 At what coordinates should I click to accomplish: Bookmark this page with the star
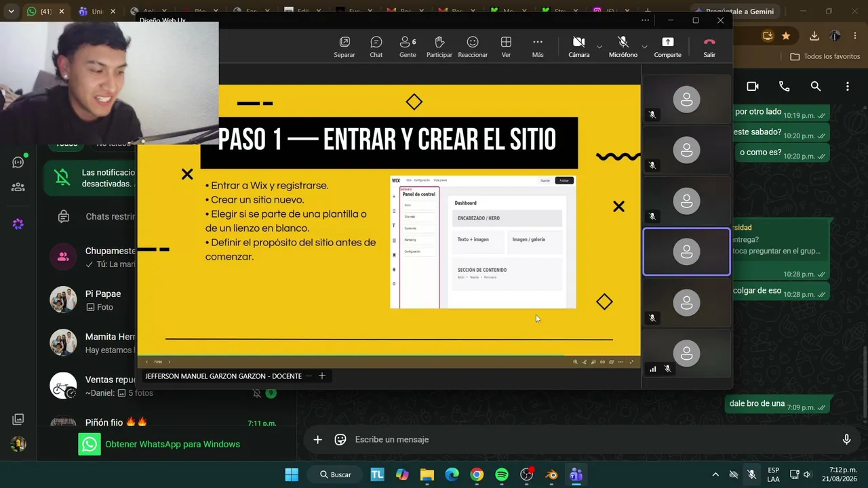(x=786, y=36)
